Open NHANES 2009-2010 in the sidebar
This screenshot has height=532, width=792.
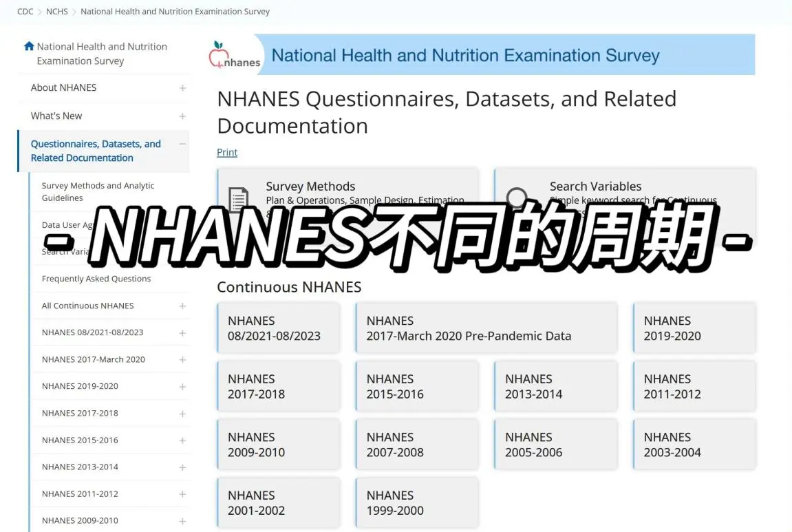[x=80, y=520]
